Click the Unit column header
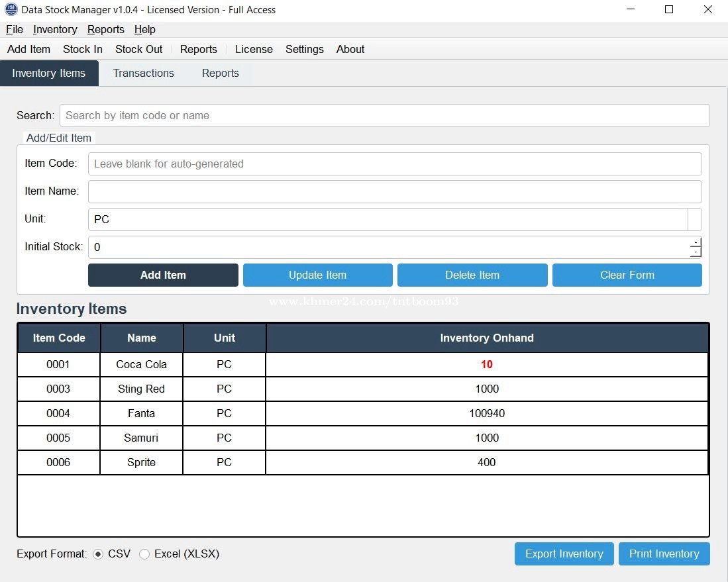Viewport: 728px width, 582px height. pyautogui.click(x=225, y=338)
